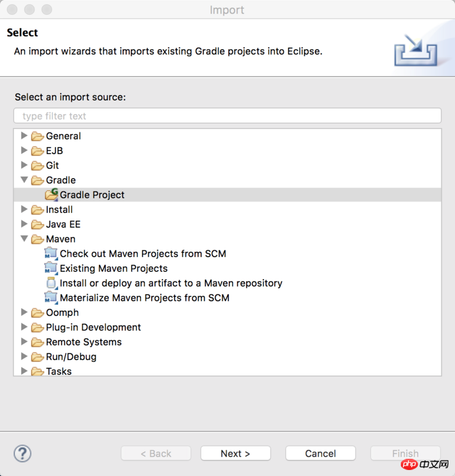Screen dimensions: 455x476
Task: Open help with the question mark icon
Action: (x=22, y=453)
